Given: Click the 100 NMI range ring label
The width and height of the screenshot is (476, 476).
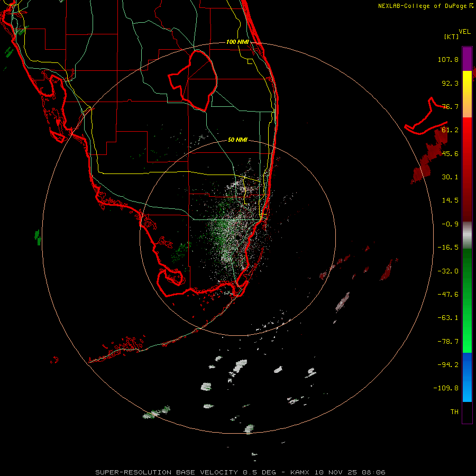Looking at the screenshot, I should click(x=237, y=42).
